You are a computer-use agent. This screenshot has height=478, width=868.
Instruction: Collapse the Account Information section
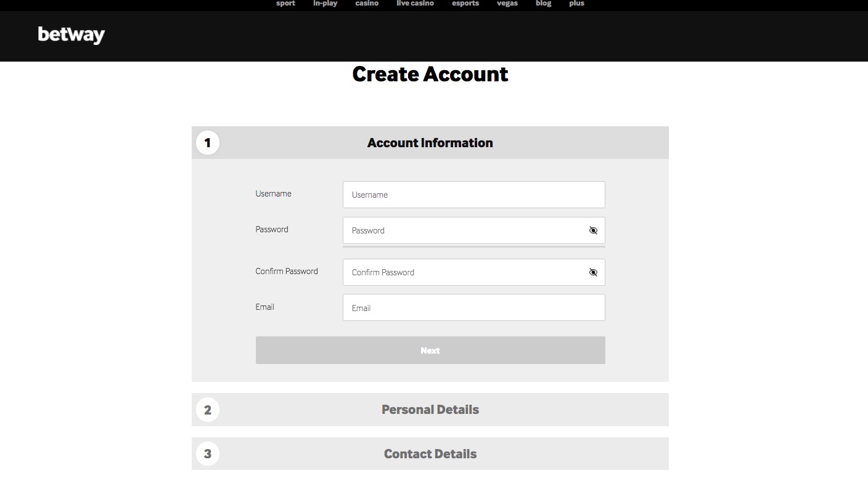tap(430, 142)
